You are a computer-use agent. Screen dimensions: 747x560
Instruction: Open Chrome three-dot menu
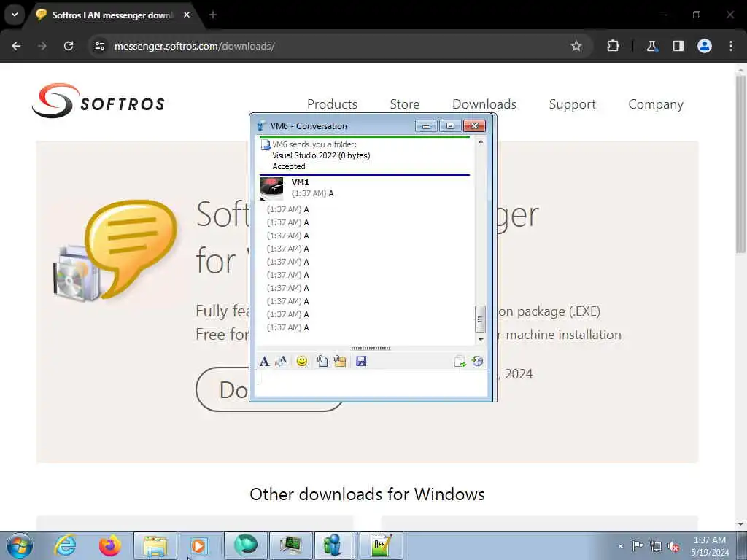731,46
